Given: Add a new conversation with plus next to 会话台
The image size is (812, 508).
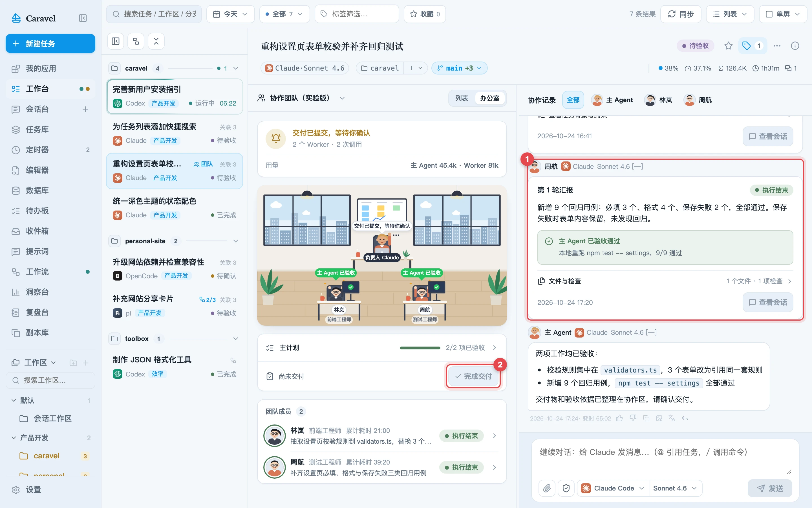Looking at the screenshot, I should (85, 109).
